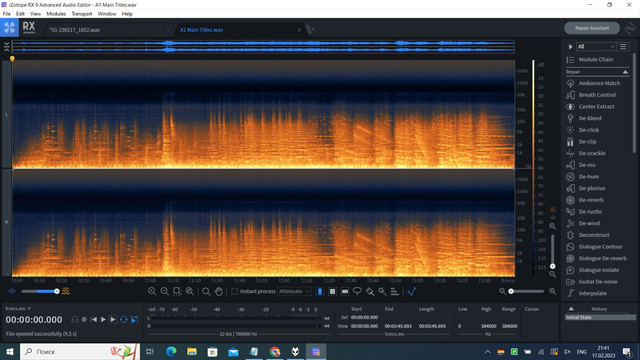Select the Brush selection tool
Screen dimensions: 640x360
click(370, 291)
